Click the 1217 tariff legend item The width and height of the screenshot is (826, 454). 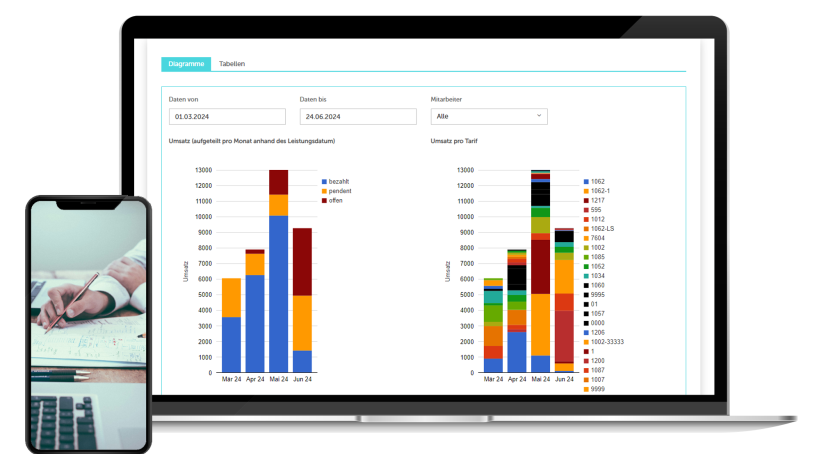coord(596,200)
